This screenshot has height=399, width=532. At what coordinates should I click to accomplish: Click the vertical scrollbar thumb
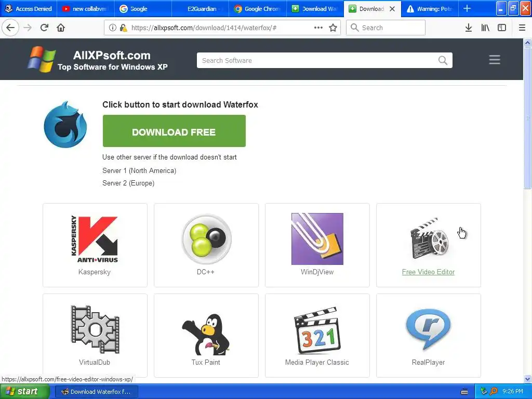click(528, 118)
